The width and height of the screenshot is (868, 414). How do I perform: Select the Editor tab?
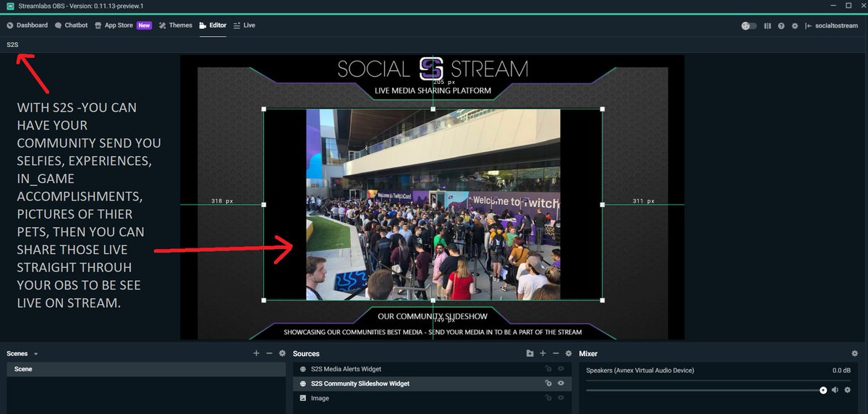[x=213, y=25]
